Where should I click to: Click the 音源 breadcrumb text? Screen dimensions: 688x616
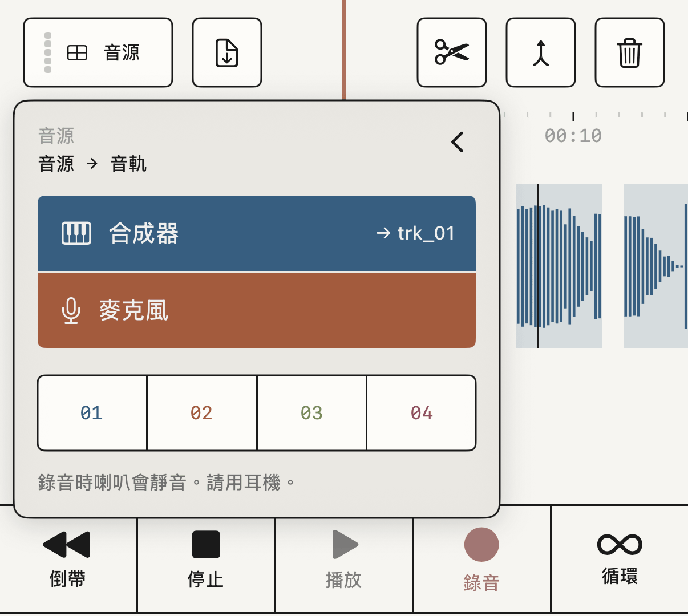click(56, 164)
